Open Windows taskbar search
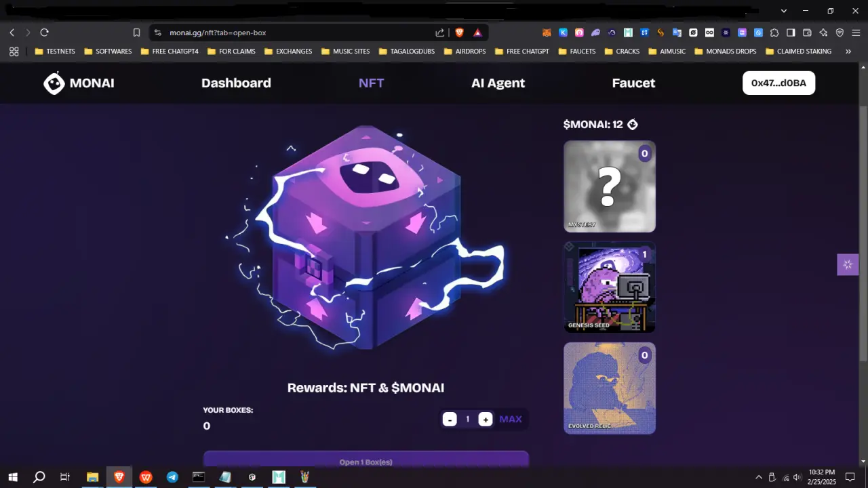The height and width of the screenshot is (488, 868). coord(39,477)
